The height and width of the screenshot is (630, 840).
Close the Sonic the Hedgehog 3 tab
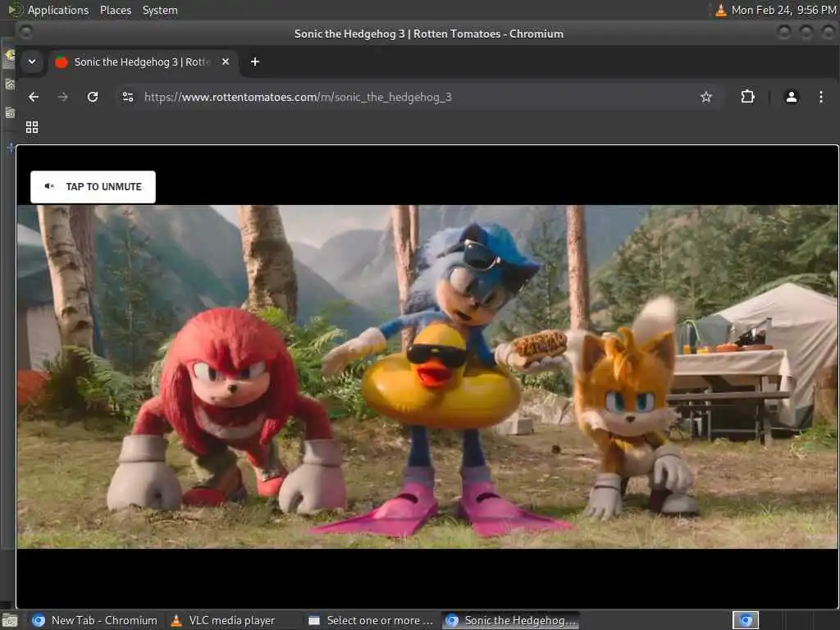(x=226, y=62)
